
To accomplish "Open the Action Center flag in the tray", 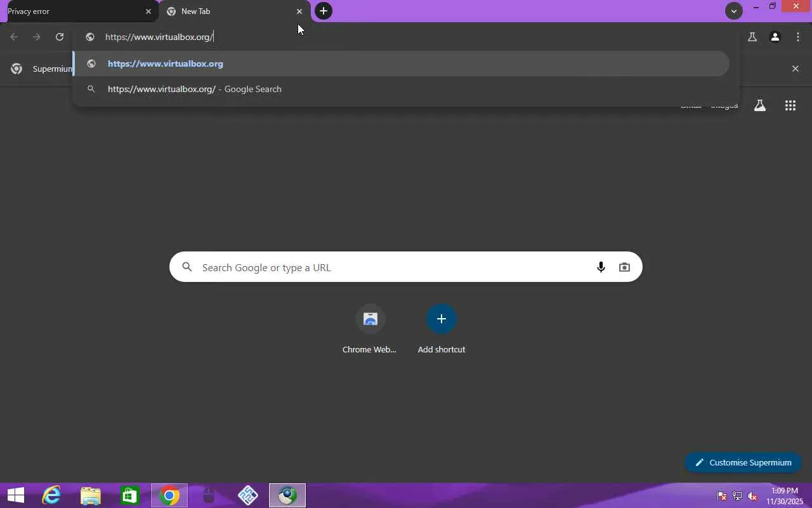I will [722, 496].
